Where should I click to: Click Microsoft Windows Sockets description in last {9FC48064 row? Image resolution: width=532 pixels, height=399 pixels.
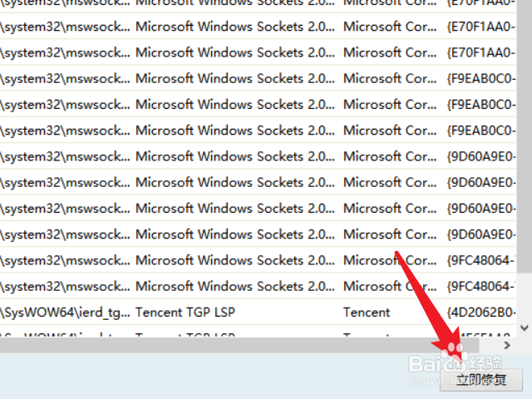pos(231,287)
